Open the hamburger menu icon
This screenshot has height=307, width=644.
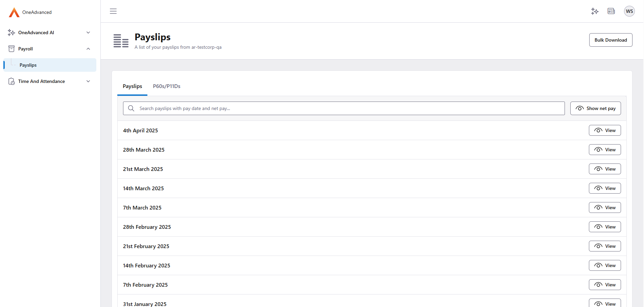click(x=113, y=11)
